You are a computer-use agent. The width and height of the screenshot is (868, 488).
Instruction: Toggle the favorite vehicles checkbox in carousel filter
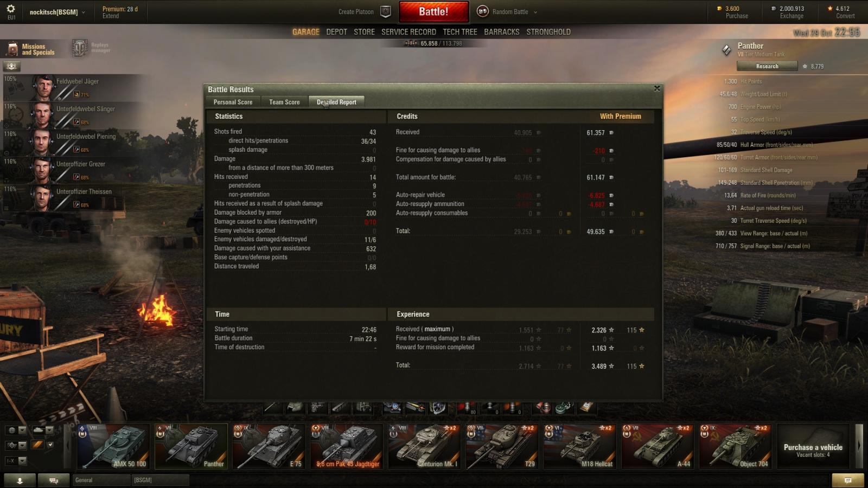(x=50, y=445)
